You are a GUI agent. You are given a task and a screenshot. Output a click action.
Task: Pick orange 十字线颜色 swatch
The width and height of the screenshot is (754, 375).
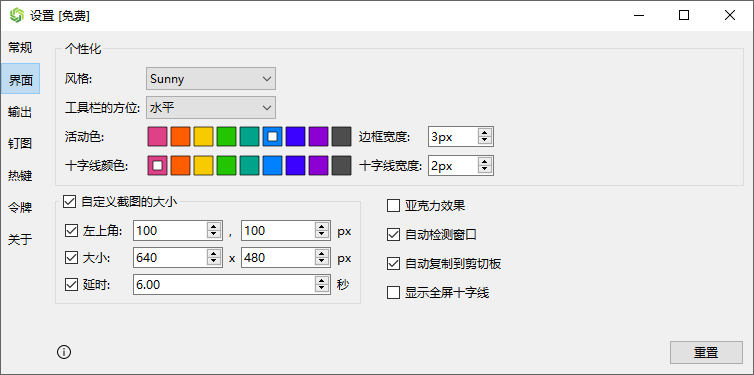180,166
